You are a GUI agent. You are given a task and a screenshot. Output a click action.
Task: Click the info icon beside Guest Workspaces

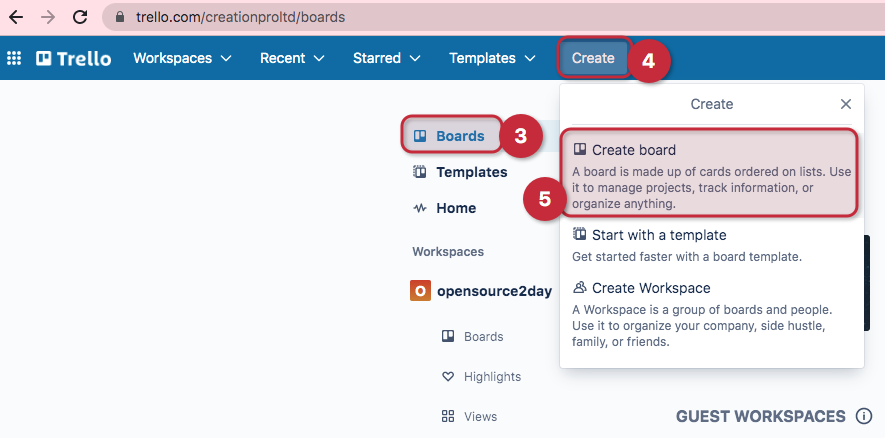pyautogui.click(x=864, y=416)
